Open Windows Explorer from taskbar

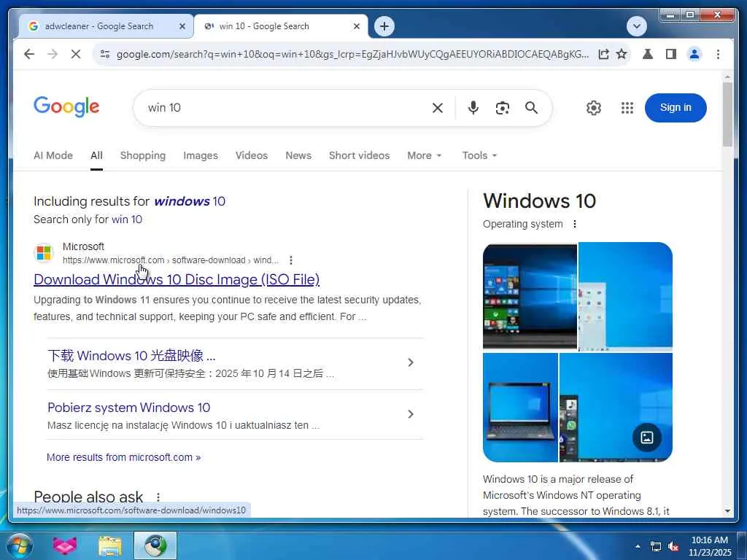110,545
